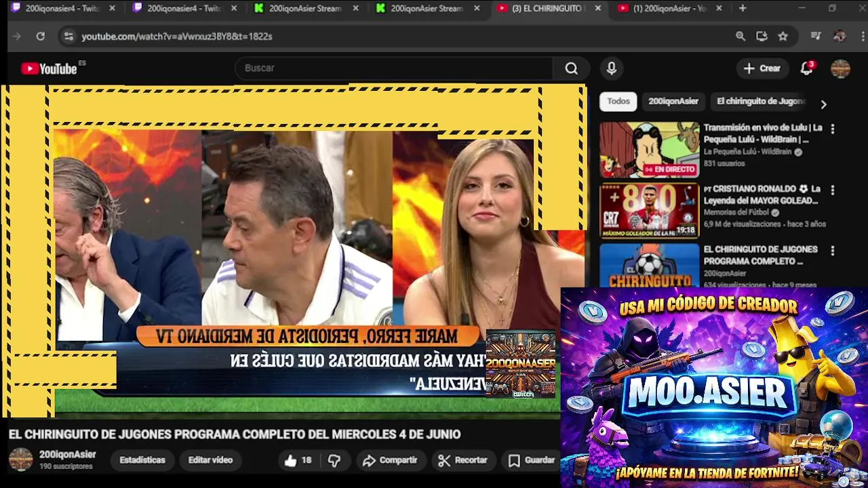Open the YouTube account avatar menu
The height and width of the screenshot is (488, 868).
click(840, 68)
